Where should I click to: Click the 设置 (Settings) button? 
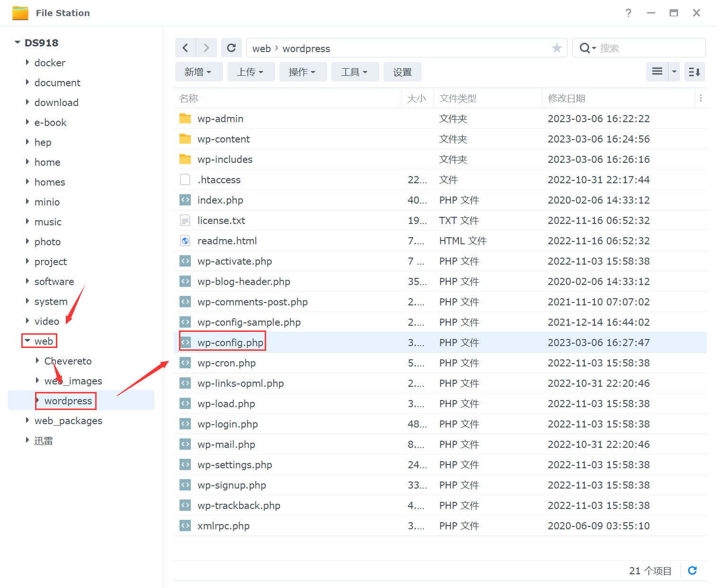[x=402, y=72]
